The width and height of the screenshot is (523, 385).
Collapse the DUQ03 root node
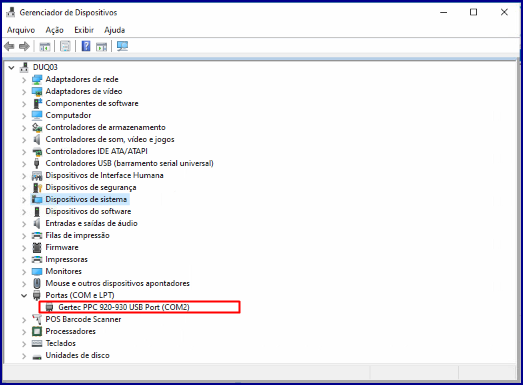click(12, 68)
